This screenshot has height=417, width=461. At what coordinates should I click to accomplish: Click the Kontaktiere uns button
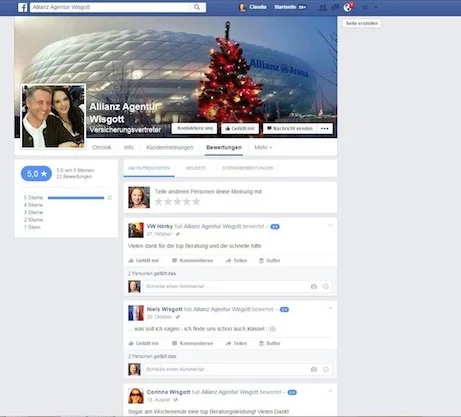(x=195, y=128)
